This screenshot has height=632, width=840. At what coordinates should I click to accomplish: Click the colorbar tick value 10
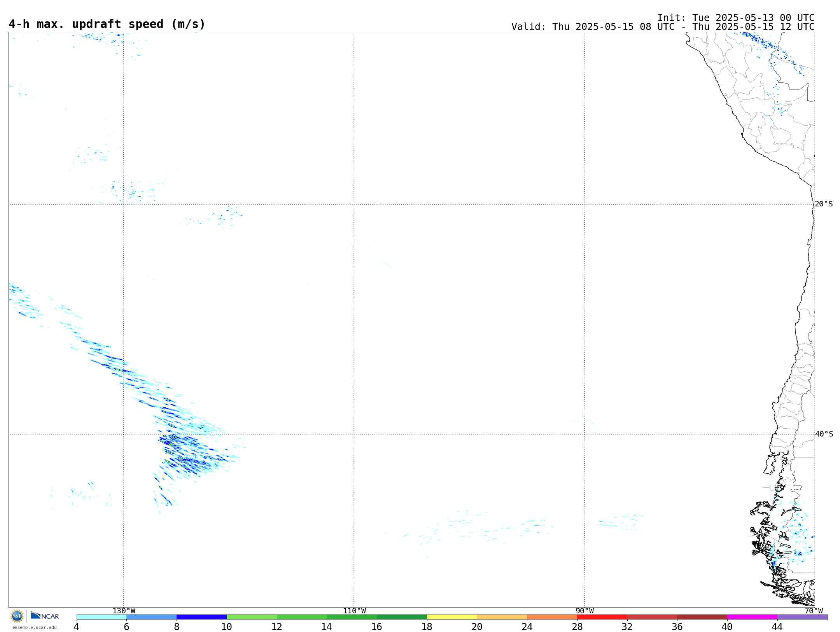pyautogui.click(x=226, y=627)
